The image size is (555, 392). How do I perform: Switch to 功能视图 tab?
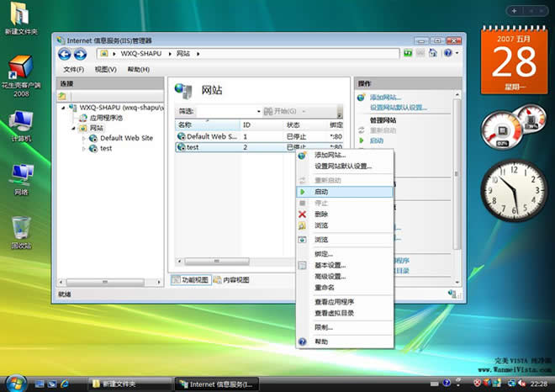191,279
